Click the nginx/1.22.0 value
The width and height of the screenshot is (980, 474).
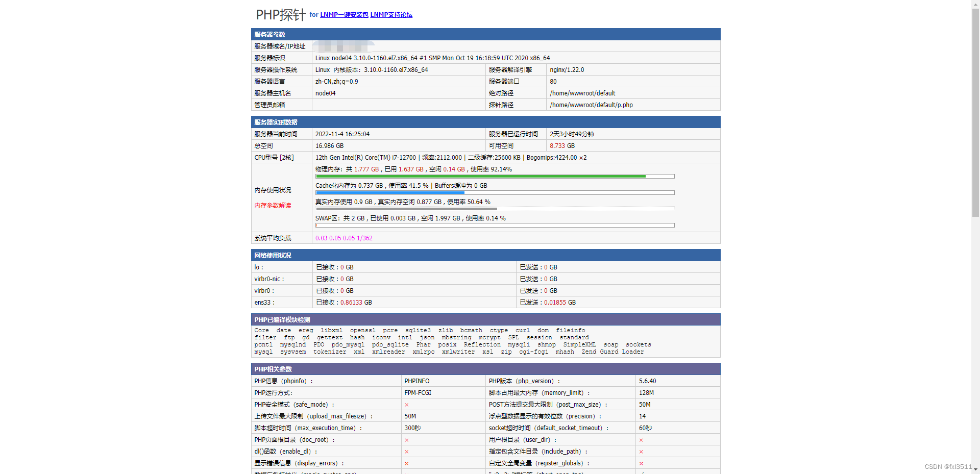[x=567, y=70]
